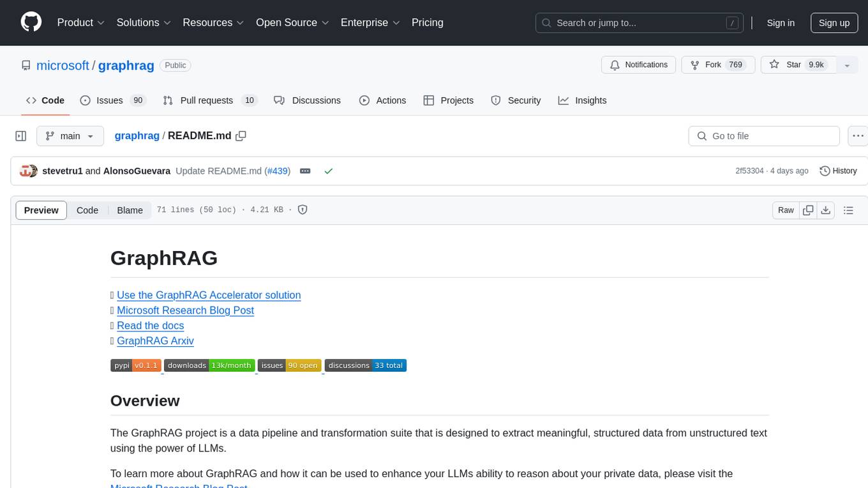Expand the commit message details
The height and width of the screenshot is (488, 868).
coord(305,171)
